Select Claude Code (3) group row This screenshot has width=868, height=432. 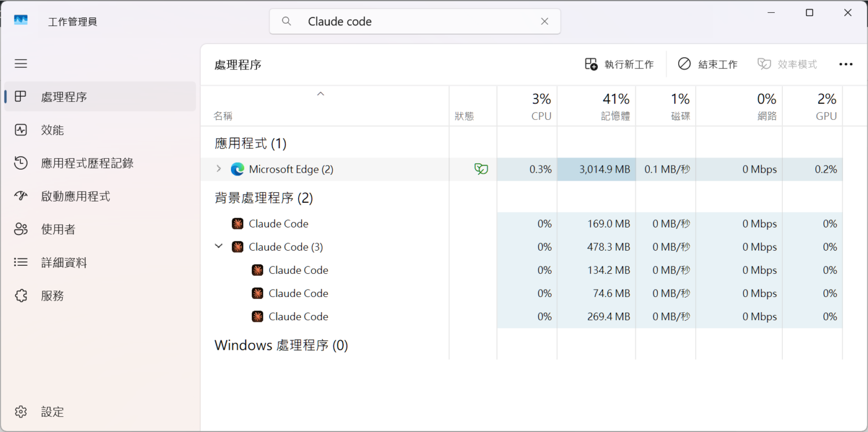pos(521,247)
